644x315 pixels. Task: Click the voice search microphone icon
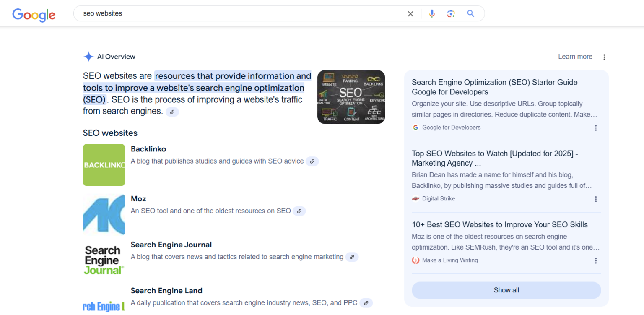coord(432,13)
